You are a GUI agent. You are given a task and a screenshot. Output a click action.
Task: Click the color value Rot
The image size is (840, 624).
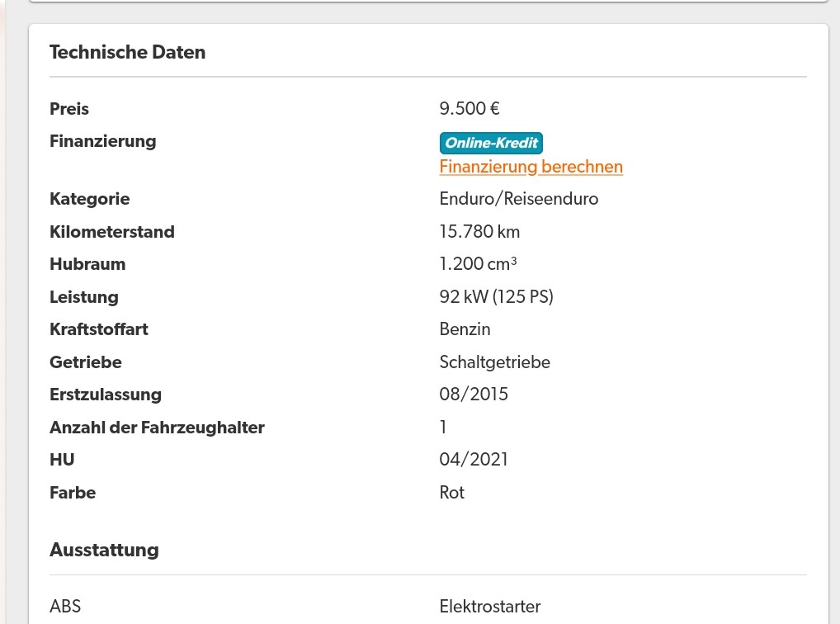tap(451, 493)
